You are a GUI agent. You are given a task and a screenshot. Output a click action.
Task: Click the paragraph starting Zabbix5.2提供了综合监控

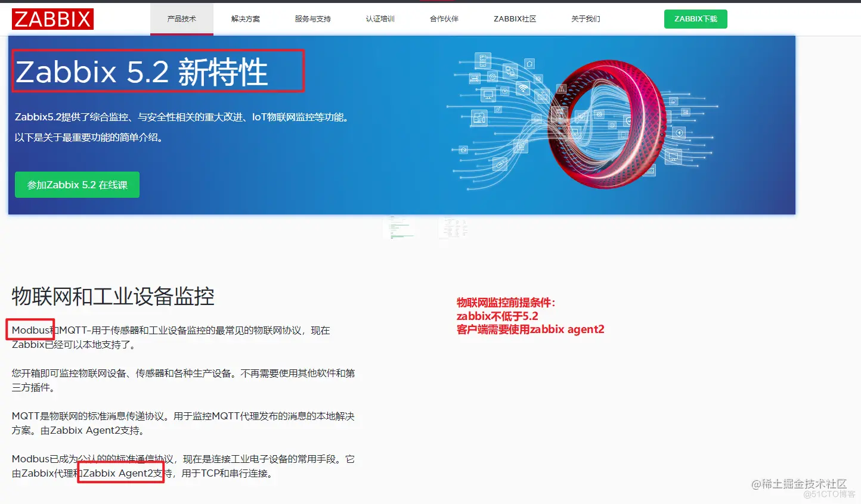(x=182, y=117)
